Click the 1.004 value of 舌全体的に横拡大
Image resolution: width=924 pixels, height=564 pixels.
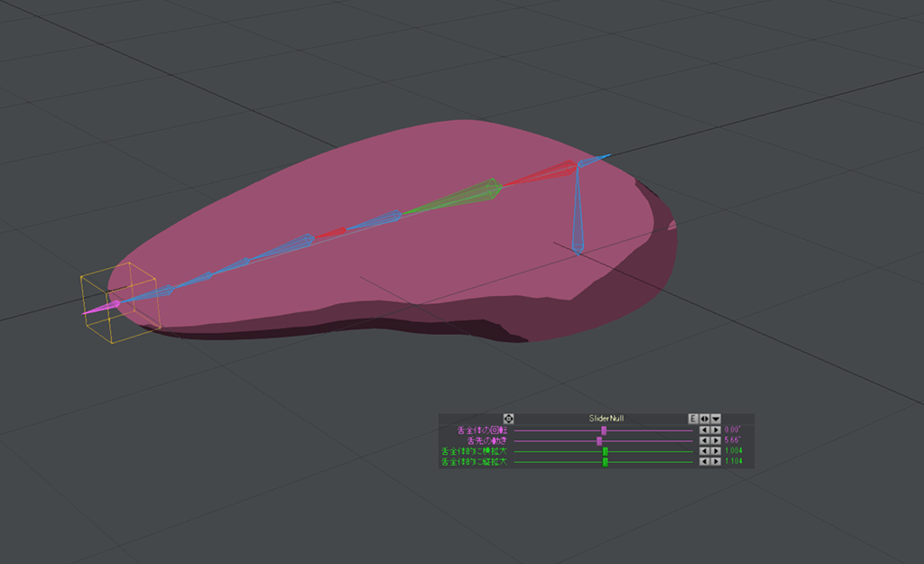coord(734,451)
